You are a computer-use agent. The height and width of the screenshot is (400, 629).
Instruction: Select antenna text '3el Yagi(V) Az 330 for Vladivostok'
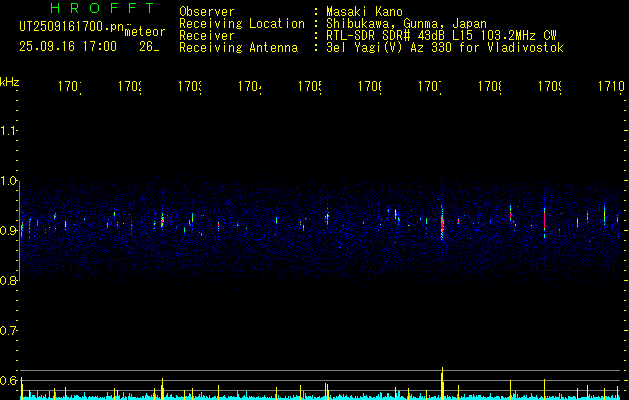pyautogui.click(x=445, y=48)
